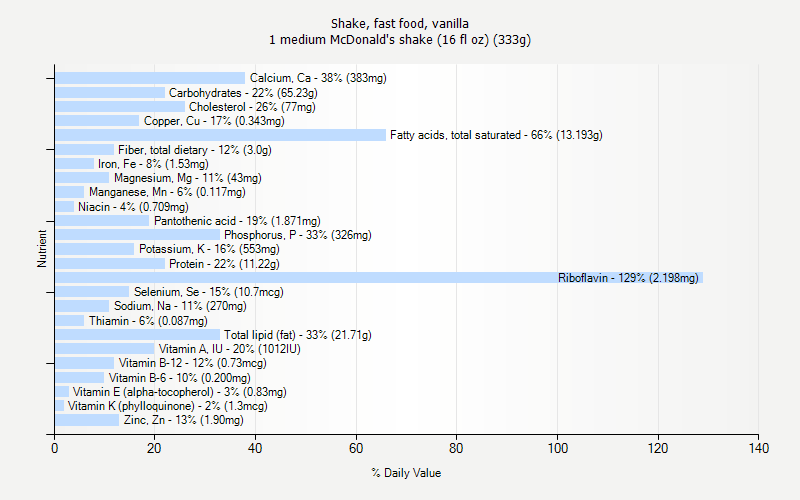800x500 pixels.
Task: Click the Fiber, total dietary label
Action: tap(194, 150)
